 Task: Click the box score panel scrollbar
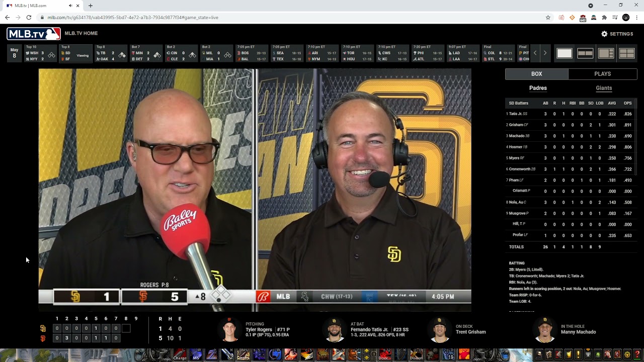click(x=636, y=136)
